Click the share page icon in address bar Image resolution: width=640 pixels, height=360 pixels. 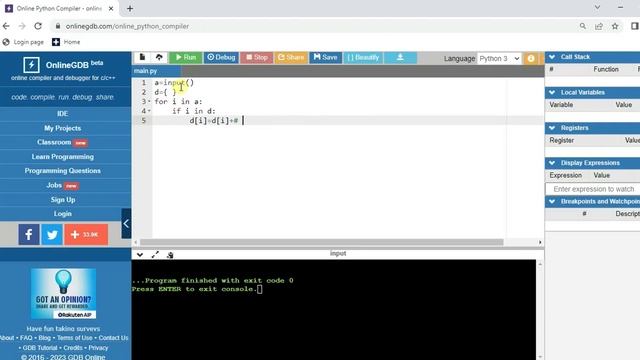click(599, 26)
